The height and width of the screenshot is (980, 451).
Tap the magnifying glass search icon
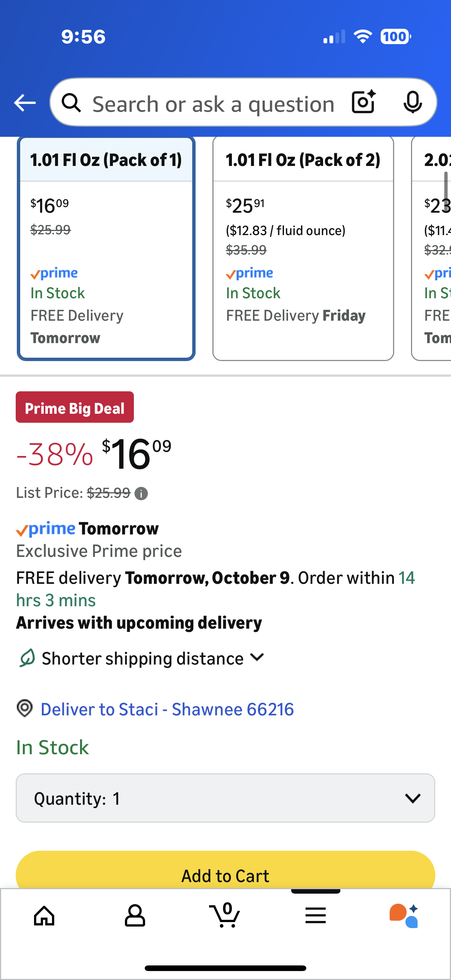[71, 103]
